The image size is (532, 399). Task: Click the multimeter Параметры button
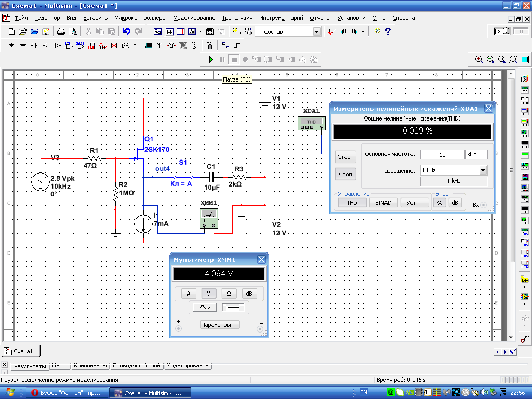[219, 325]
